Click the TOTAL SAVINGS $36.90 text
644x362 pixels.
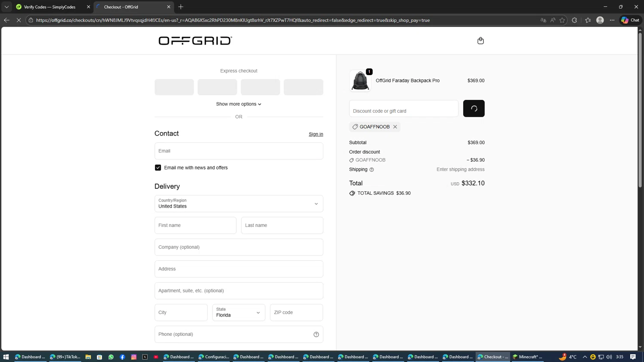384,193
